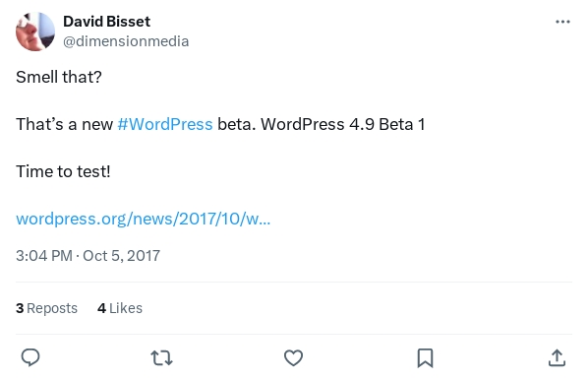
Task: Open the wordpress.org/news/2017/10 link
Action: (x=143, y=219)
